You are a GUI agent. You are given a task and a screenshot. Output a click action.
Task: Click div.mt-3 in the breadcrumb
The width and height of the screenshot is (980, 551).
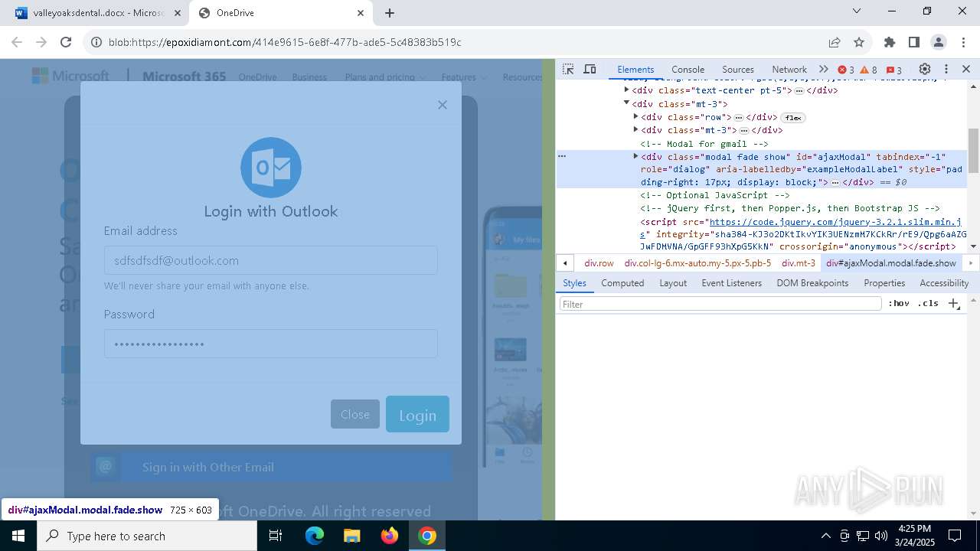(x=799, y=262)
